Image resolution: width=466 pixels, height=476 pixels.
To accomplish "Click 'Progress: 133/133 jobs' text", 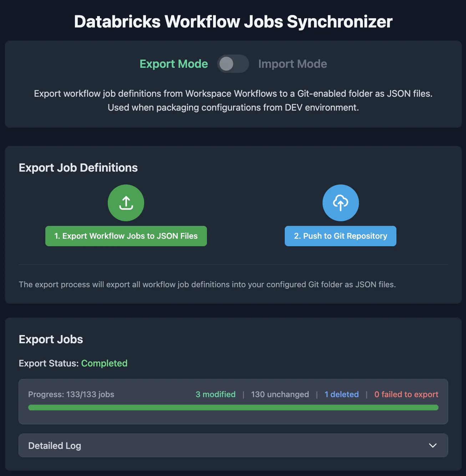I will pos(71,394).
